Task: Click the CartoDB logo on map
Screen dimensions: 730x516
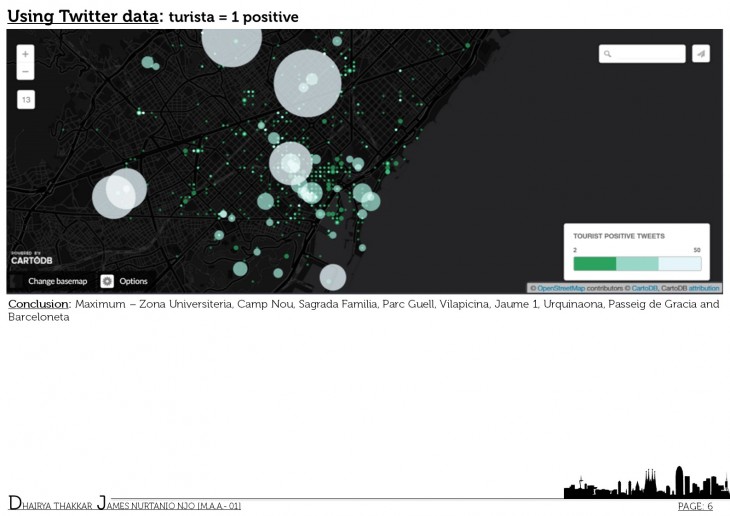Action: 31,259
